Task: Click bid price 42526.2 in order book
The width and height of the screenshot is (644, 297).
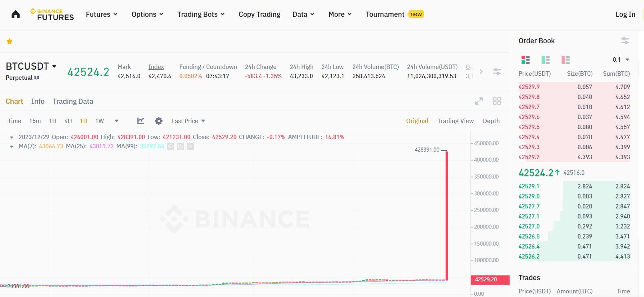Action: click(x=529, y=257)
